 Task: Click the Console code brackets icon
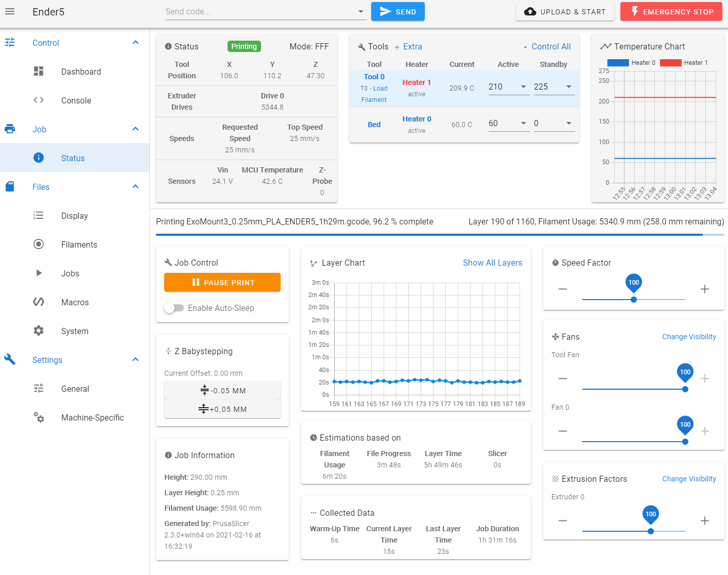pyautogui.click(x=39, y=100)
